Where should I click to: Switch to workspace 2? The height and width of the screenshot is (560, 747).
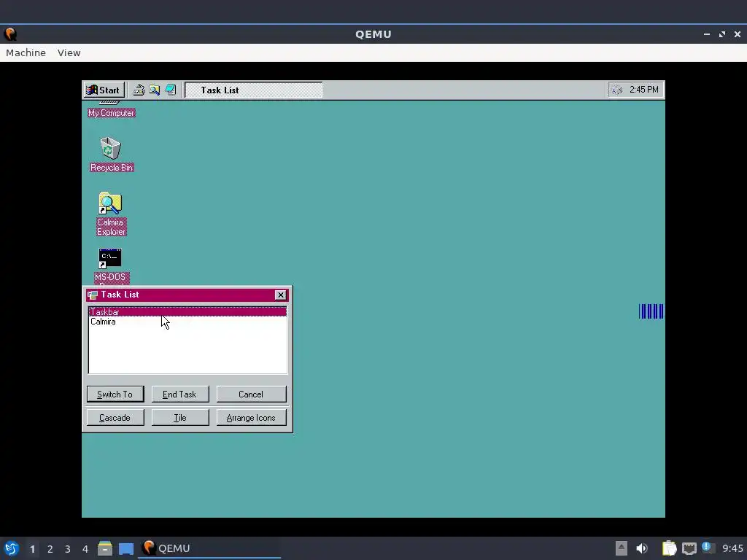[x=50, y=549]
